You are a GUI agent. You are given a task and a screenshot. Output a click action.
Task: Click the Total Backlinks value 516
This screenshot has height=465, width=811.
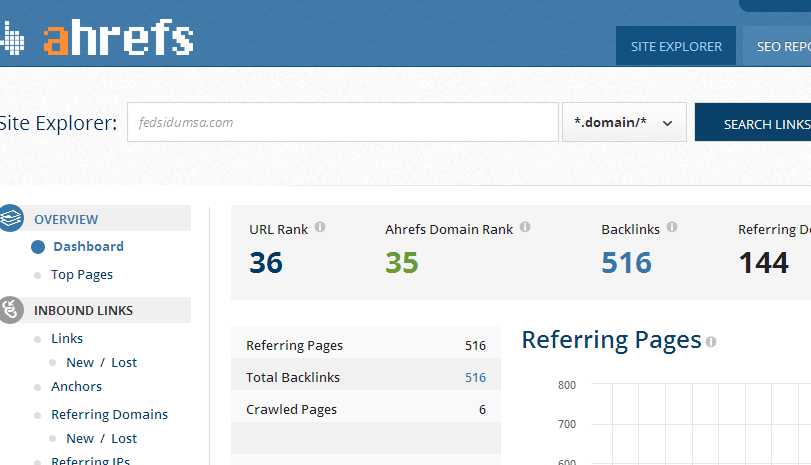click(x=475, y=377)
